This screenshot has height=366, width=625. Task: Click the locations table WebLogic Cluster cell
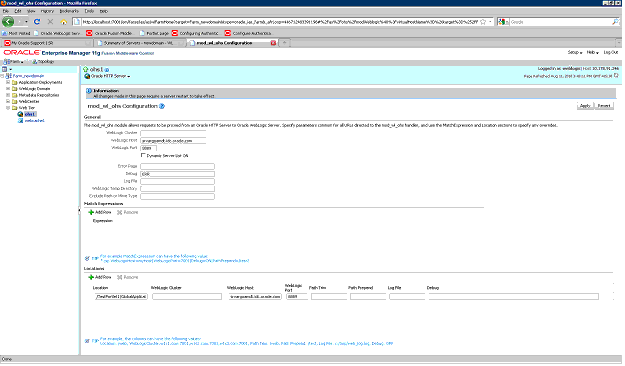[x=187, y=297]
